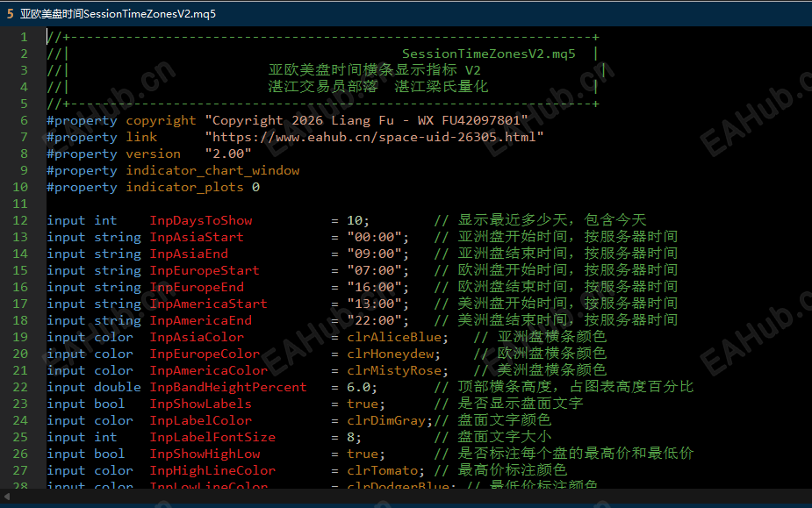Click the value 10 on line 12
The height and width of the screenshot is (508, 812).
(355, 220)
